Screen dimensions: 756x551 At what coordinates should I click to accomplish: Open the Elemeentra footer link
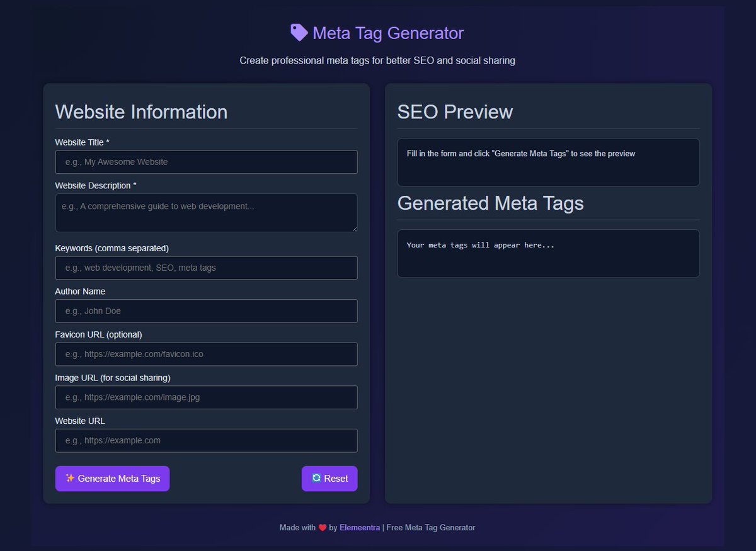click(x=360, y=528)
